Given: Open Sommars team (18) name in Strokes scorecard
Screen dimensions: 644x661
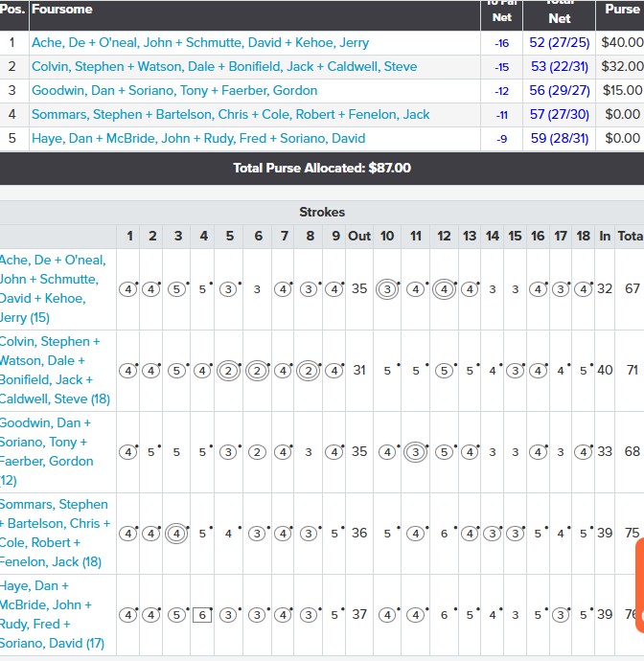Looking at the screenshot, I should 54,533.
